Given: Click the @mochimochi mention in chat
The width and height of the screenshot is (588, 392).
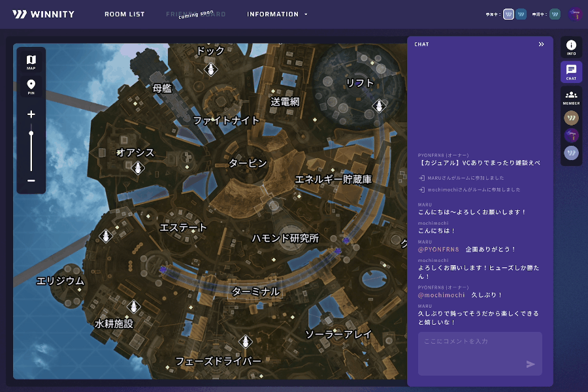Looking at the screenshot, I should tap(441, 295).
